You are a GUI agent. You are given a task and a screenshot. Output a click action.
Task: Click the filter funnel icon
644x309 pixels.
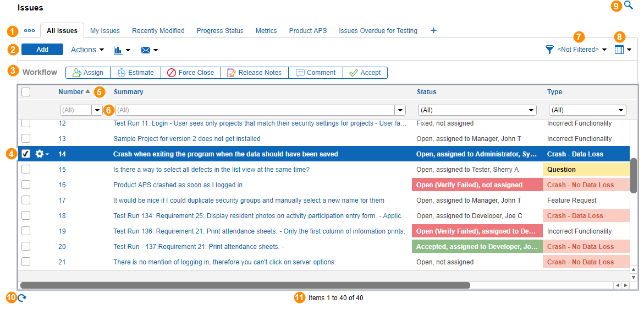tap(549, 50)
